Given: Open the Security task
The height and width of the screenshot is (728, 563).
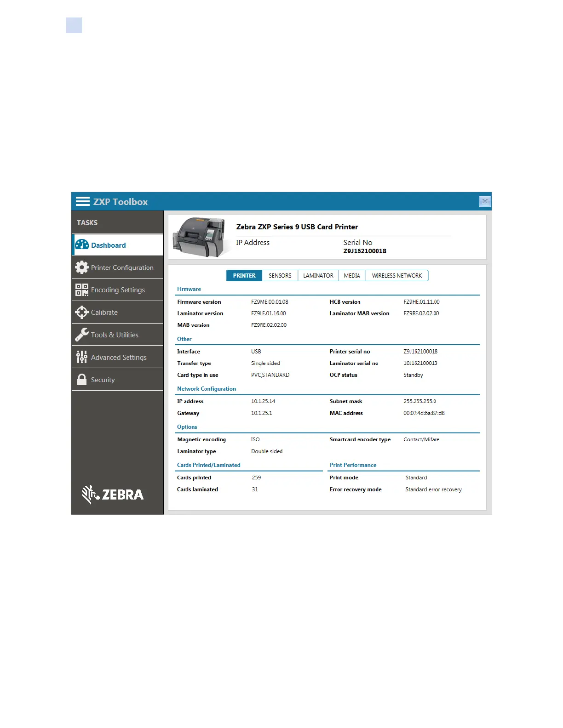Looking at the screenshot, I should coord(118,380).
